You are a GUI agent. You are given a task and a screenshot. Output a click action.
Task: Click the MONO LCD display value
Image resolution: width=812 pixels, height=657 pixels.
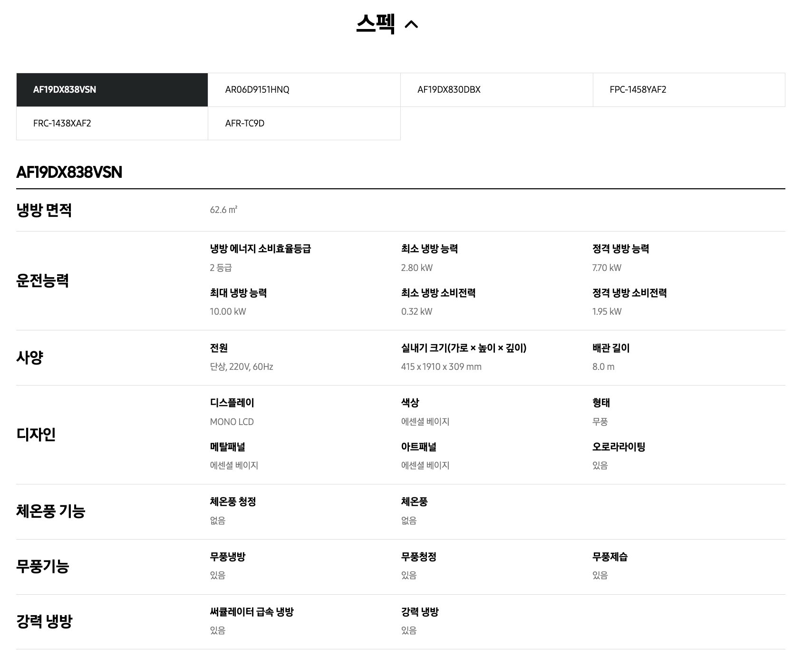click(x=232, y=422)
